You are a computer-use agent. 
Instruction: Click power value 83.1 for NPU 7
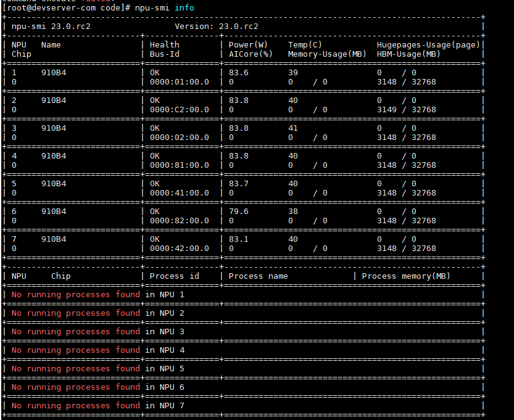pyautogui.click(x=239, y=239)
